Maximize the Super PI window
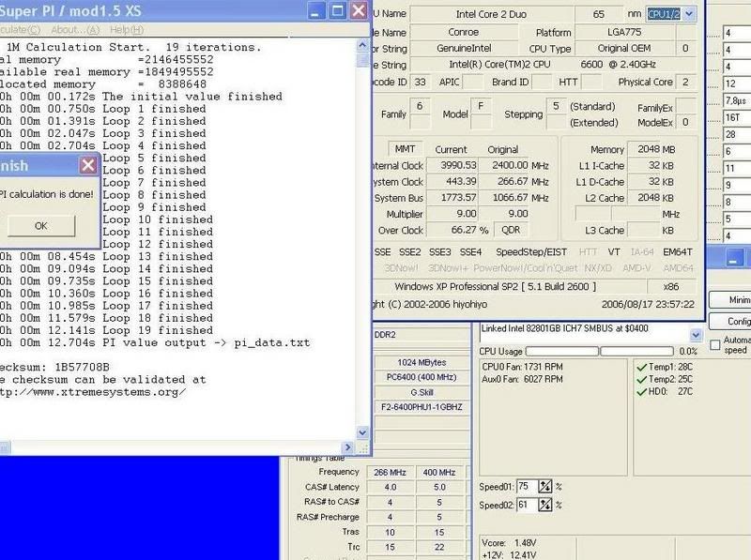Image resolution: width=751 pixels, height=560 pixels. point(337,11)
